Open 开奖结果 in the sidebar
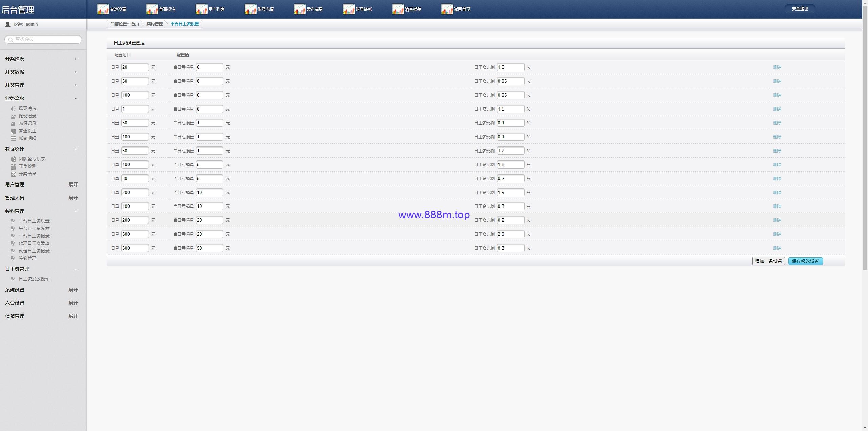This screenshot has width=868, height=431. pyautogui.click(x=27, y=174)
